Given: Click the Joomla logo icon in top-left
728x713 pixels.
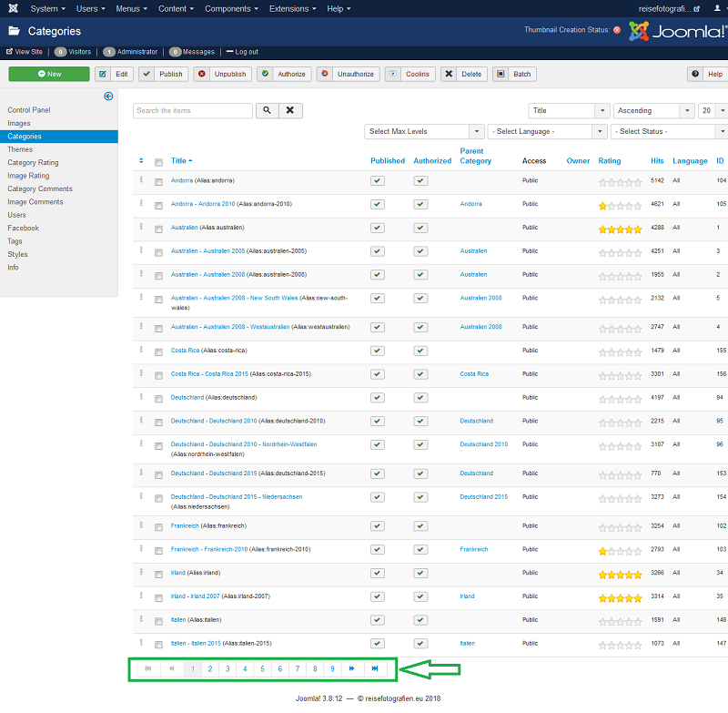Looking at the screenshot, I should pyautogui.click(x=13, y=8).
